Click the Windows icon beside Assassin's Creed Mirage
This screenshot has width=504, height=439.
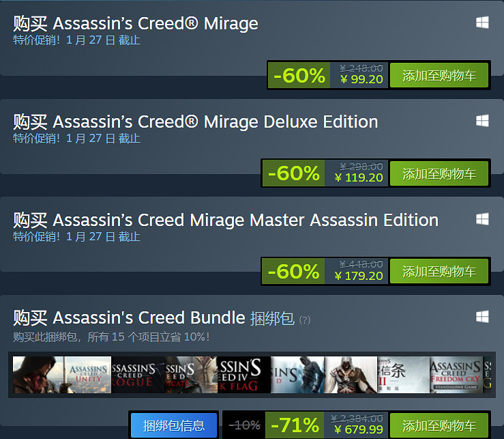click(x=482, y=23)
